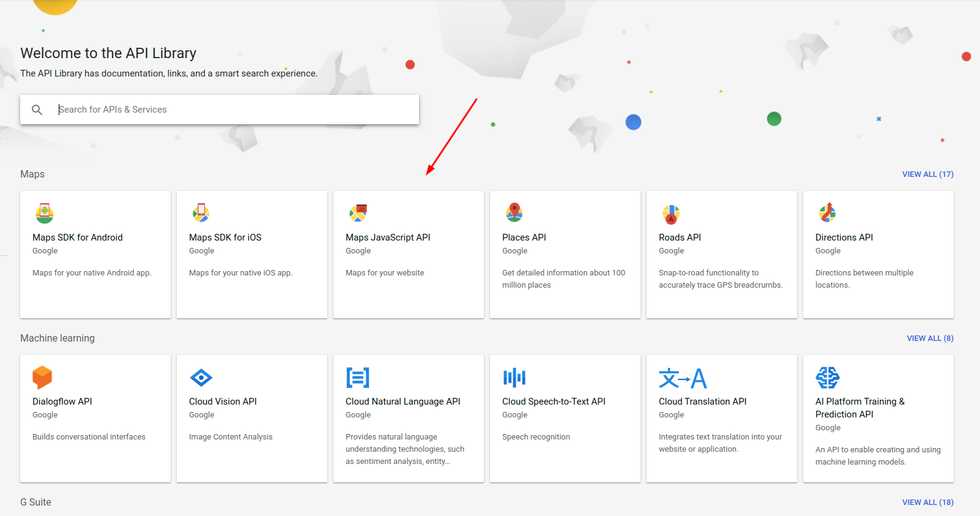This screenshot has height=516, width=980.
Task: Open the Places API title
Action: [x=524, y=237]
